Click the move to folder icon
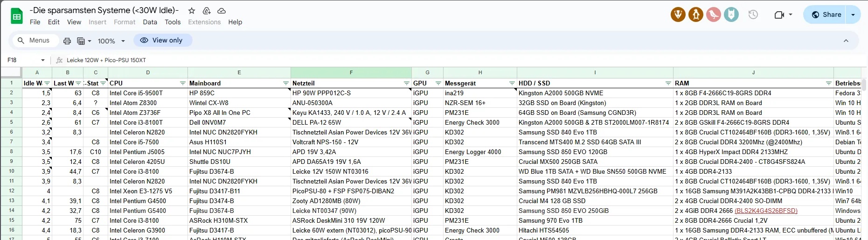The height and width of the screenshot is (240, 868). (x=207, y=10)
